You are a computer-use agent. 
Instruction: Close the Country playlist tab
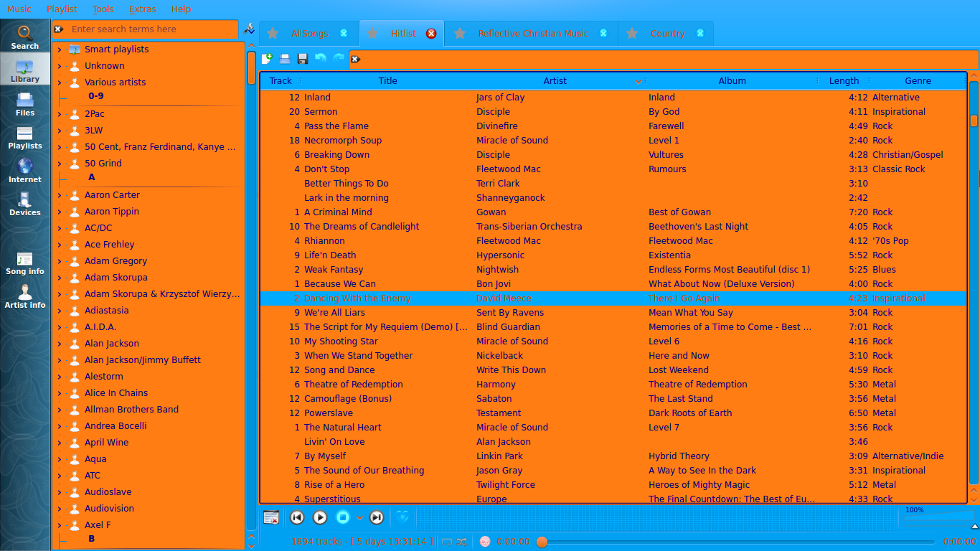[700, 34]
